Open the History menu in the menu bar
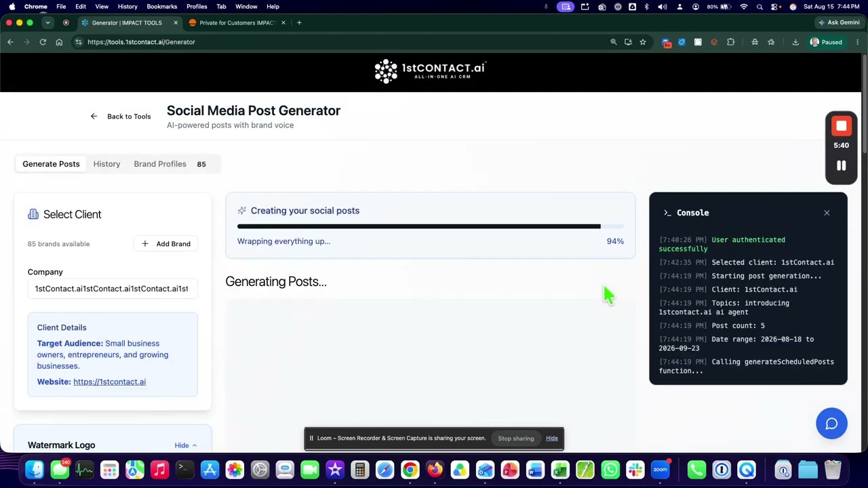868x488 pixels. [x=127, y=7]
